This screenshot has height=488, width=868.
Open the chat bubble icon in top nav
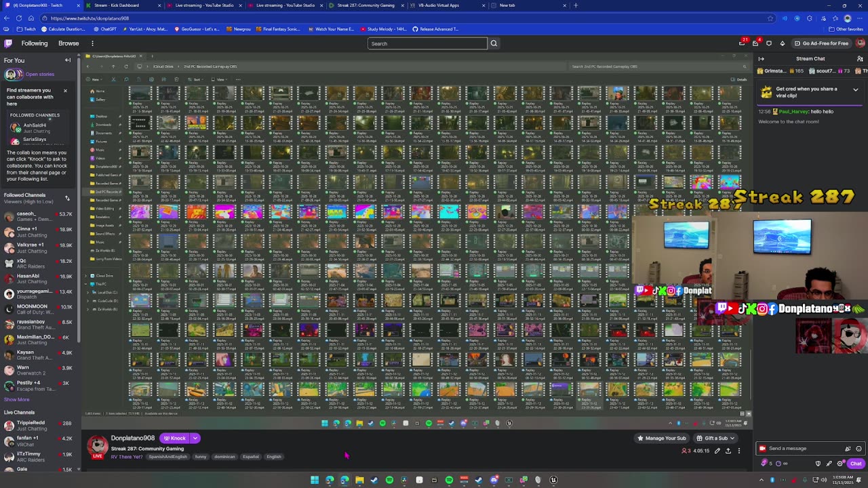(x=769, y=43)
